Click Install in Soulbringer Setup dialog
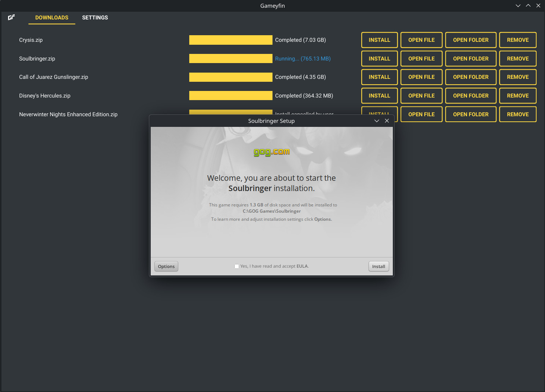This screenshot has width=545, height=392. pyautogui.click(x=378, y=267)
